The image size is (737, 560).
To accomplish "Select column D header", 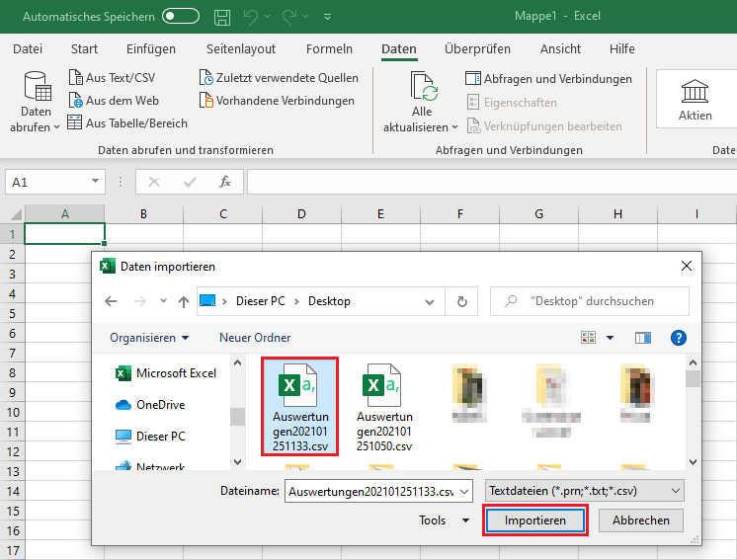I will [x=301, y=214].
